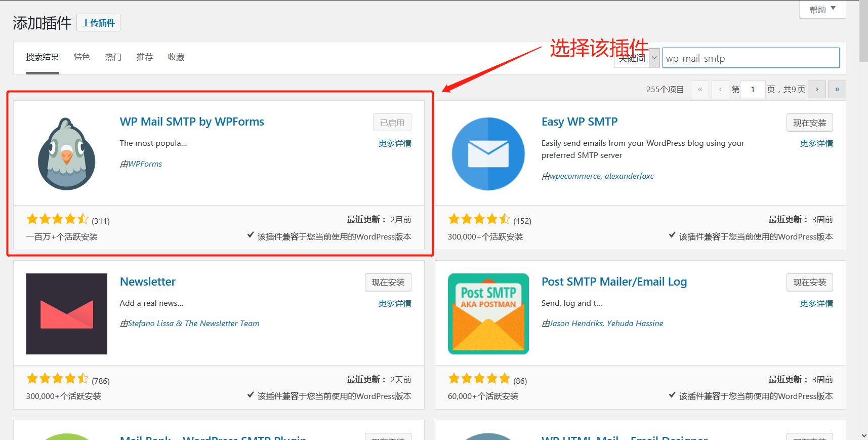The height and width of the screenshot is (440, 868).
Task: Open the 帮助 help dropdown
Action: pyautogui.click(x=822, y=10)
